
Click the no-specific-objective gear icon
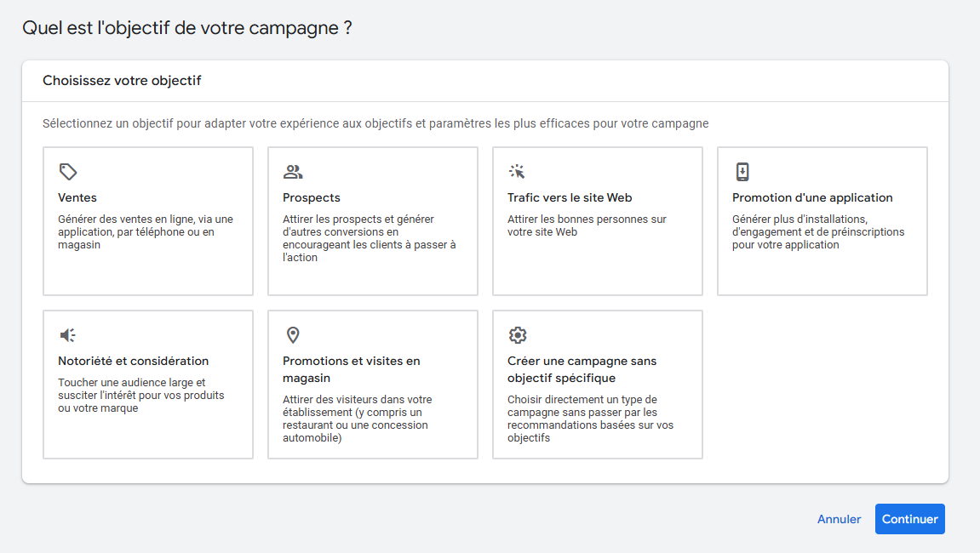(x=518, y=335)
